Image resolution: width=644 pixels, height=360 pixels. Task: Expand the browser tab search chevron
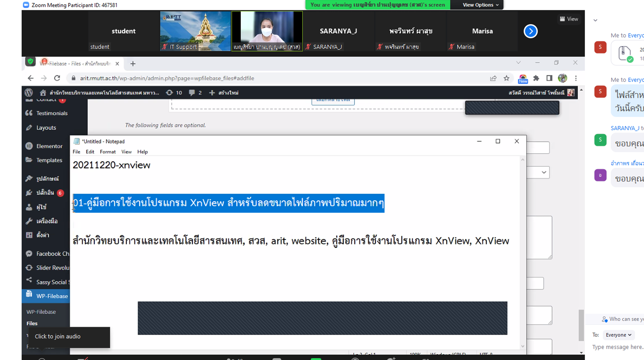[518, 63]
